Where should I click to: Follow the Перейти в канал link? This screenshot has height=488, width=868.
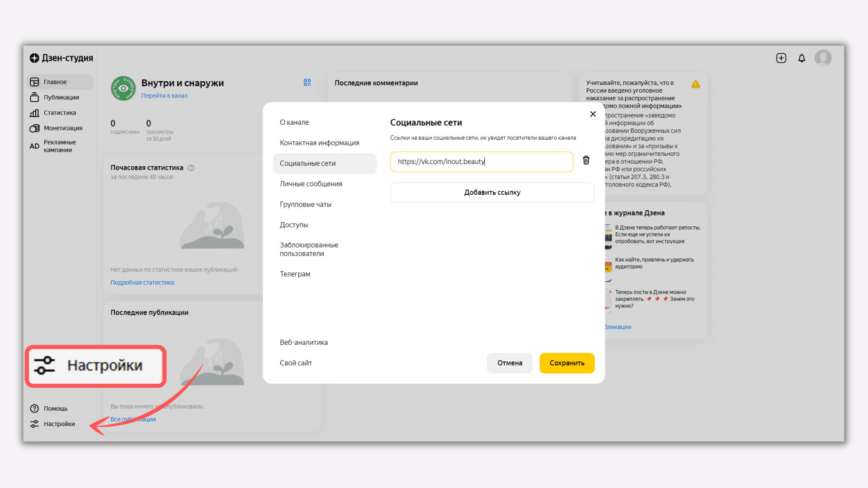click(164, 96)
